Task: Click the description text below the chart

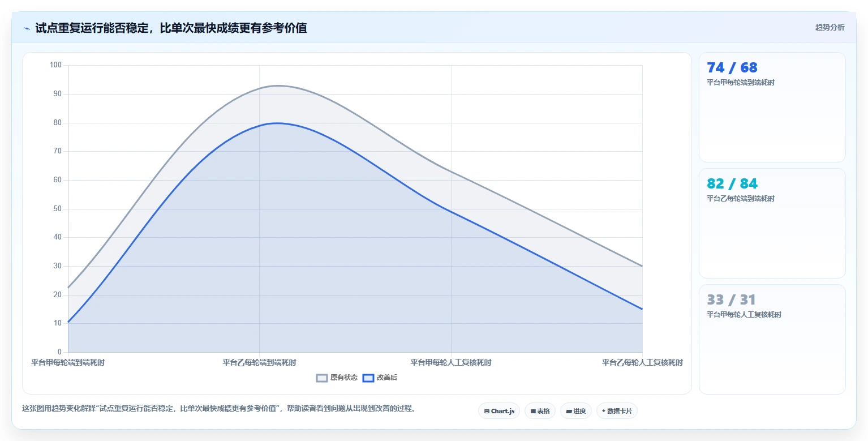Action: 219,408
